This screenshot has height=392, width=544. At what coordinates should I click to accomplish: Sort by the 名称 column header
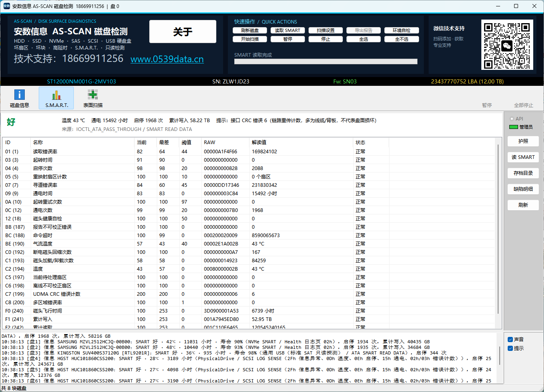point(82,143)
